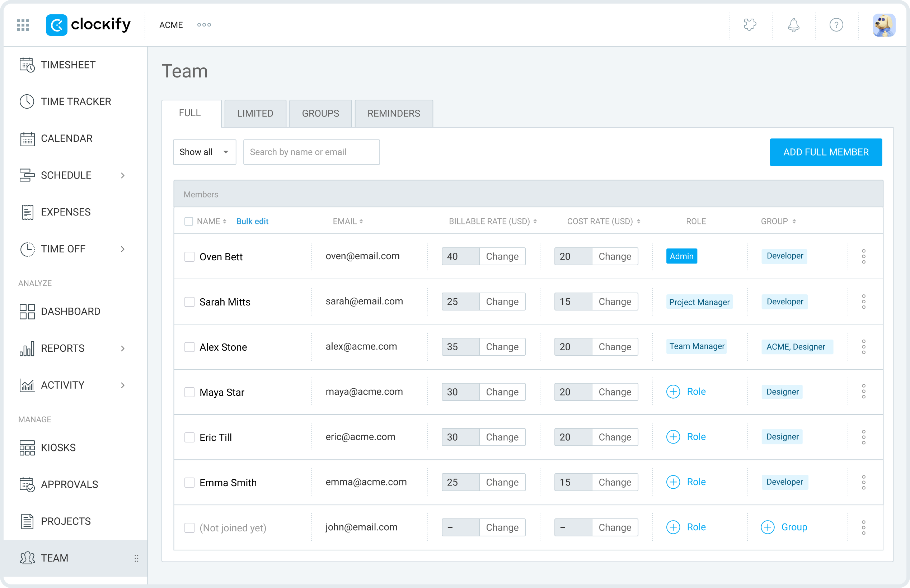910x588 pixels.
Task: Click the Bulk edit link
Action: pyautogui.click(x=252, y=222)
